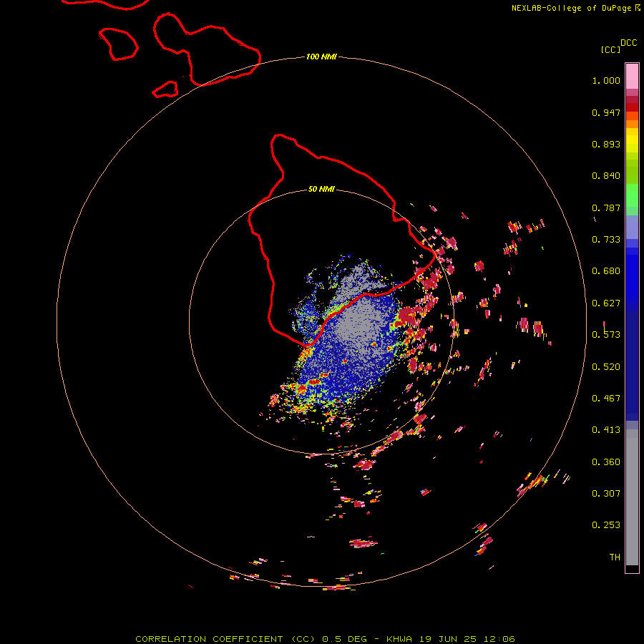Select the [CC] legend unit label

[611, 49]
